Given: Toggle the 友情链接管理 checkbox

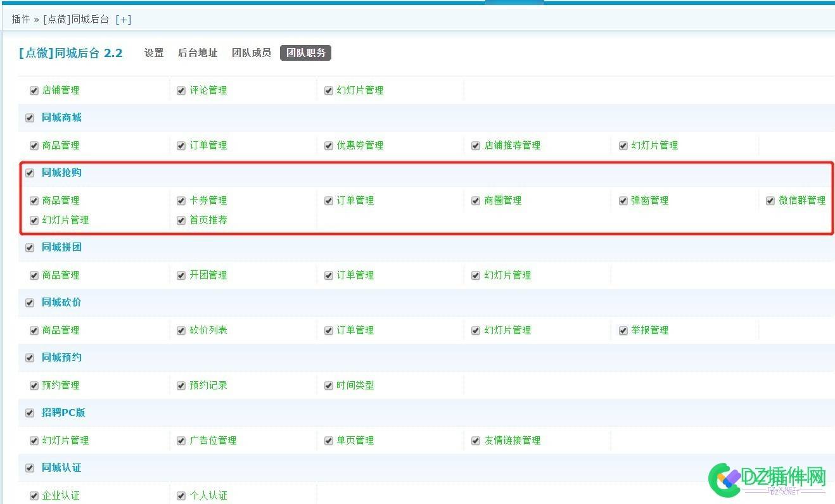Looking at the screenshot, I should tap(476, 441).
